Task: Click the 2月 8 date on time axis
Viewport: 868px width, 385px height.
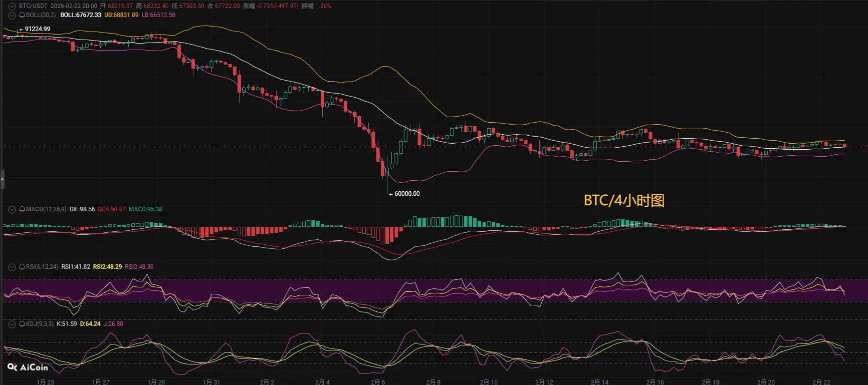Action: click(x=433, y=382)
